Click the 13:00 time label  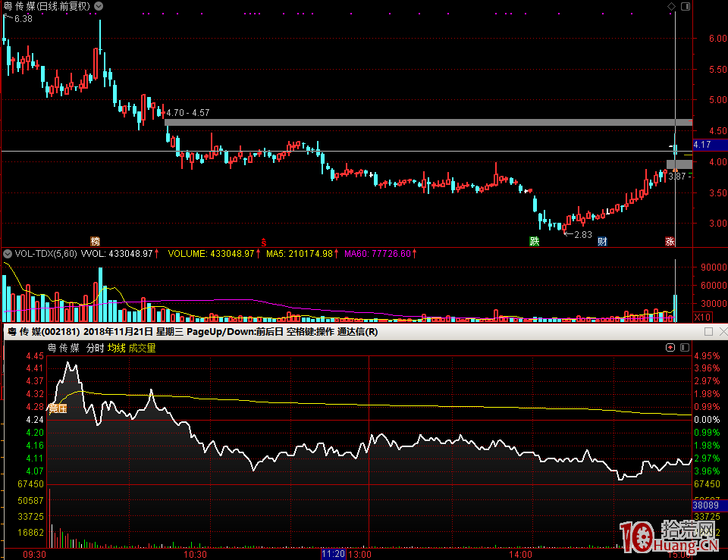point(359,555)
